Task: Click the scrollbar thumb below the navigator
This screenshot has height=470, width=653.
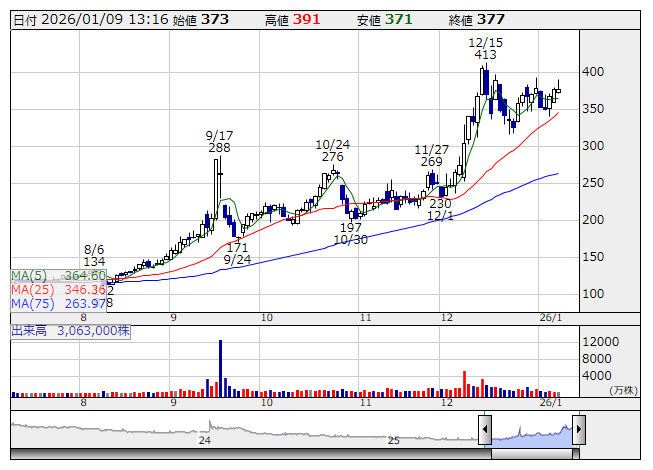Action: point(531,454)
